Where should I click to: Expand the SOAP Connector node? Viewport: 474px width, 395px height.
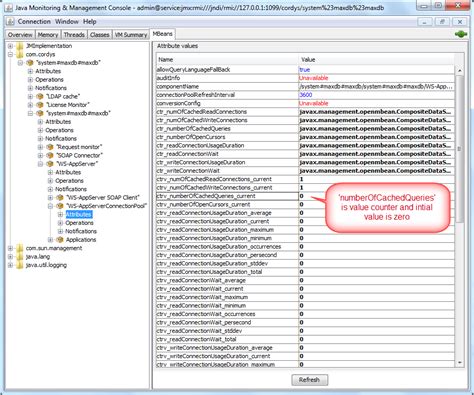(x=40, y=155)
